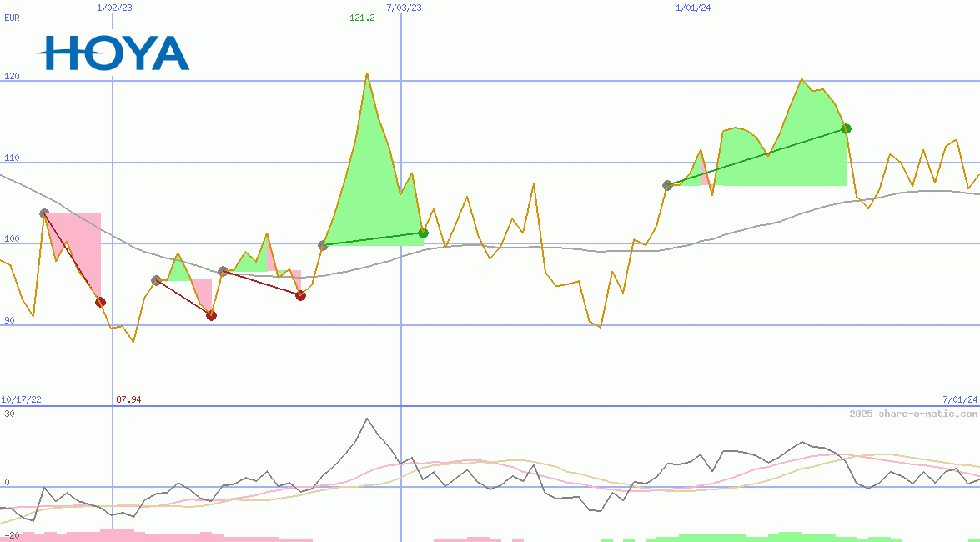Select the 1/02/23 date label
Image resolution: width=980 pixels, height=542 pixels.
[x=113, y=8]
